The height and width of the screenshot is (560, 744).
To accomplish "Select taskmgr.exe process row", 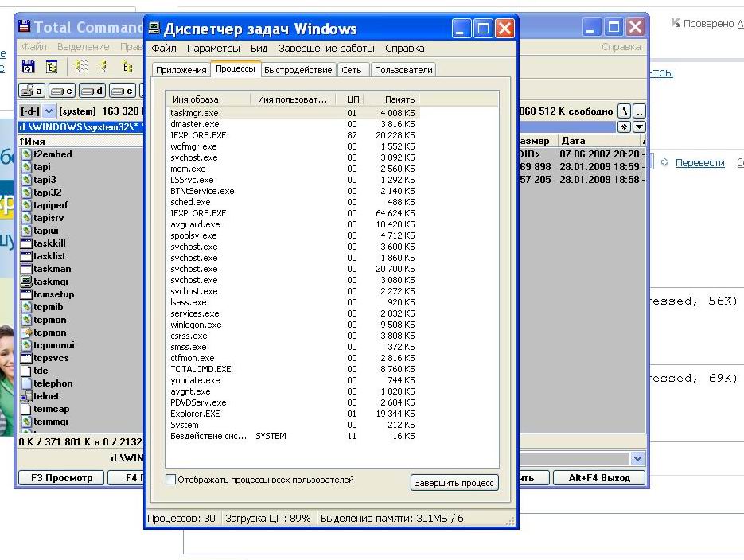I will point(294,113).
